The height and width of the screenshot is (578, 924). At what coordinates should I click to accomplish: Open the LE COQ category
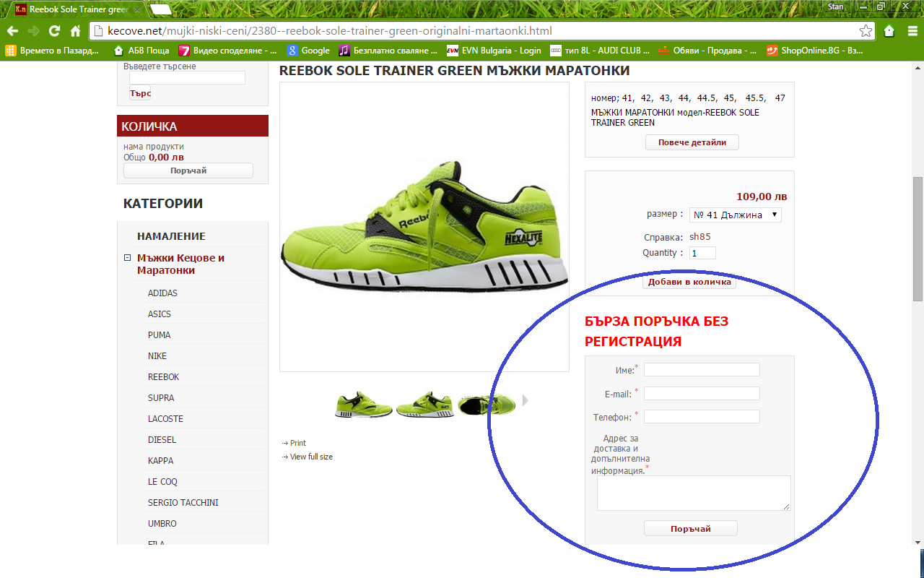click(162, 482)
